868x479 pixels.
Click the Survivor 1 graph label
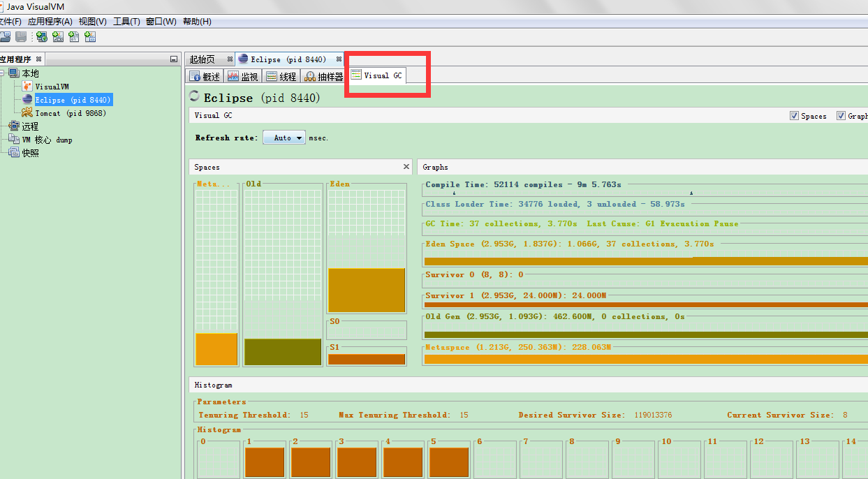click(x=515, y=295)
